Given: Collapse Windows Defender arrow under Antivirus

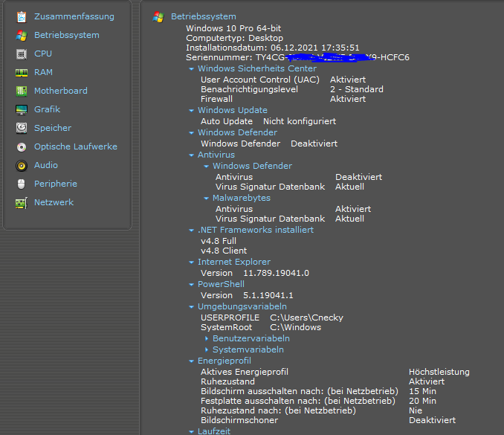Looking at the screenshot, I should [x=207, y=167].
